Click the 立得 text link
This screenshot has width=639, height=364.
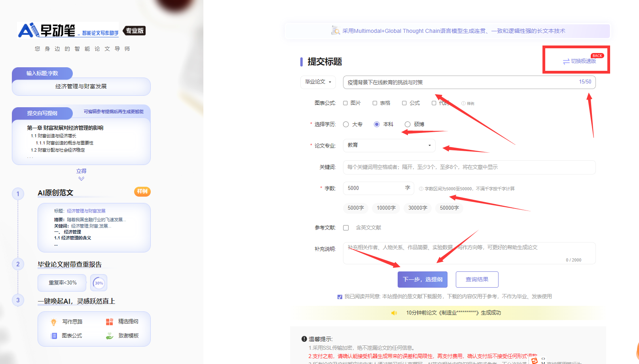82,171
